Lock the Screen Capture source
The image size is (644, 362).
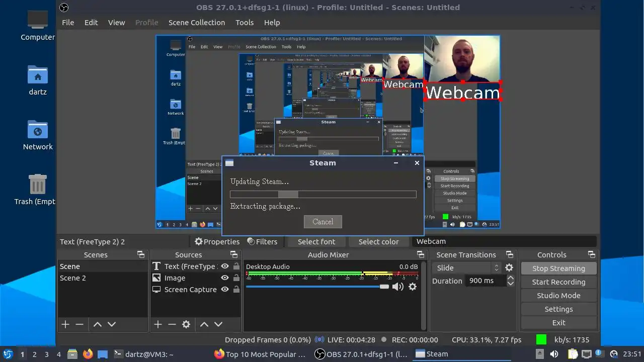[236, 290]
